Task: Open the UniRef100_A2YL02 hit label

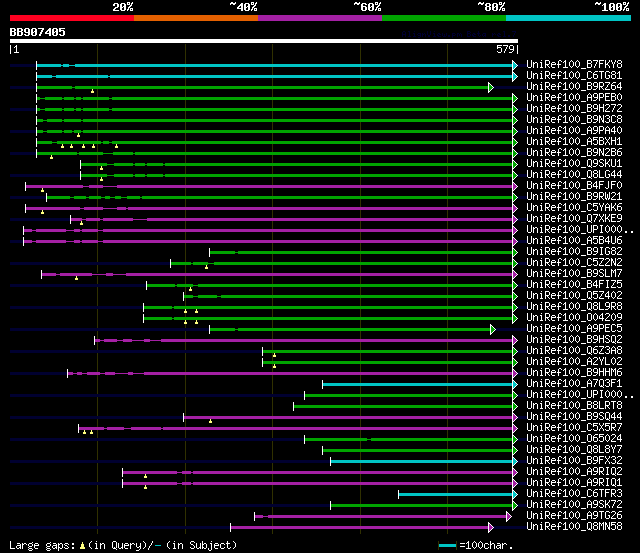Action: click(574, 362)
